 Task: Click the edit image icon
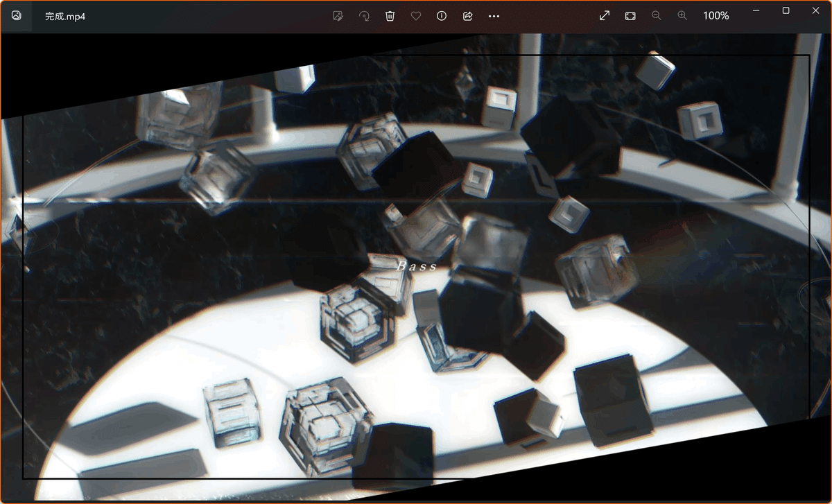point(338,16)
